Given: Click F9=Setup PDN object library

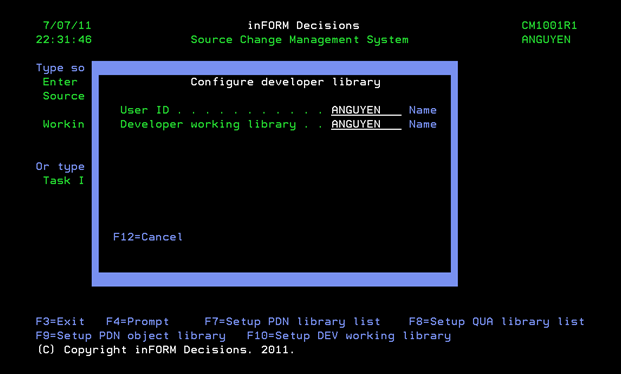Looking at the screenshot, I should (130, 336).
